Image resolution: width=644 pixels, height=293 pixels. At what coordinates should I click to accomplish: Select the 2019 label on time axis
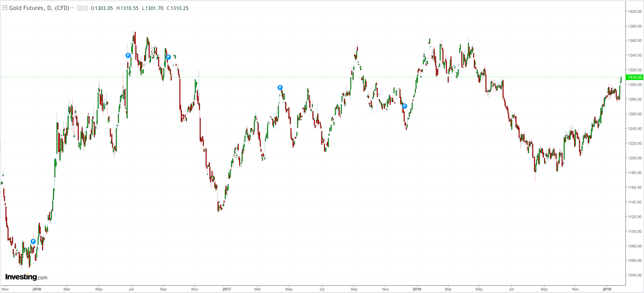point(607,289)
